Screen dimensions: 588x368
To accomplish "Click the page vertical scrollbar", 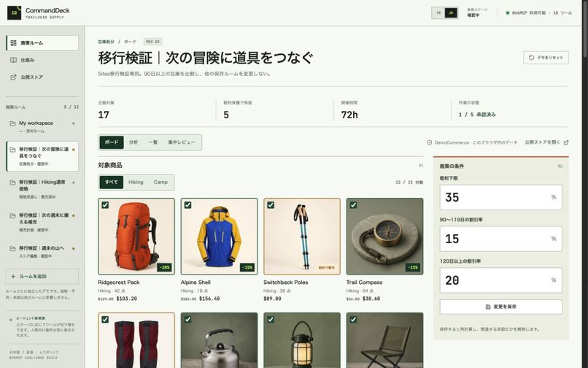I will coord(585,29).
